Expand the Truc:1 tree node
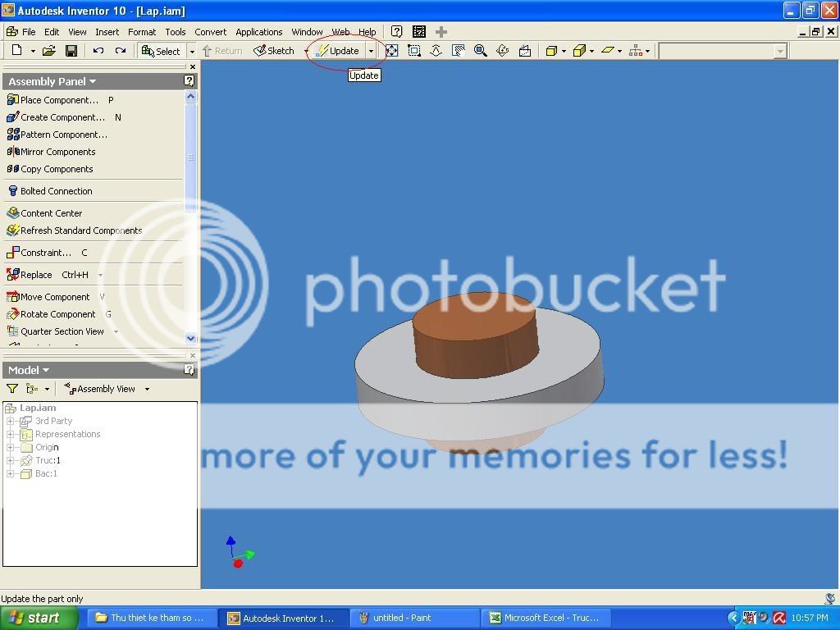The height and width of the screenshot is (630, 840). pyautogui.click(x=10, y=460)
